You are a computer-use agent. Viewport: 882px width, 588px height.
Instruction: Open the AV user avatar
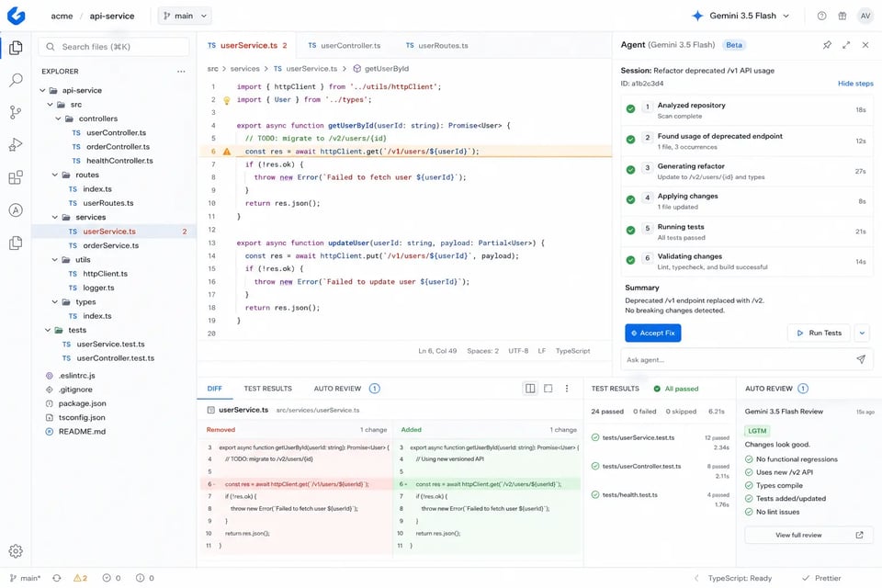tap(865, 16)
